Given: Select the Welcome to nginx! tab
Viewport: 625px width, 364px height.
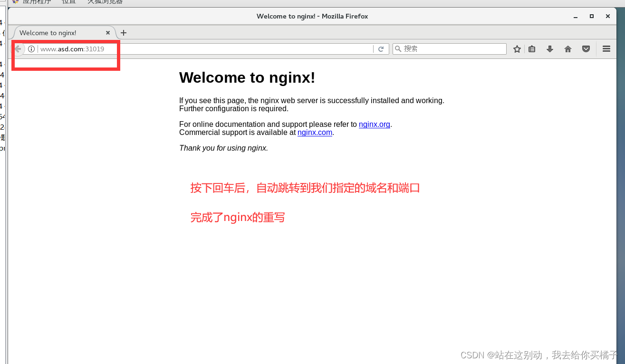Looking at the screenshot, I should coord(64,33).
